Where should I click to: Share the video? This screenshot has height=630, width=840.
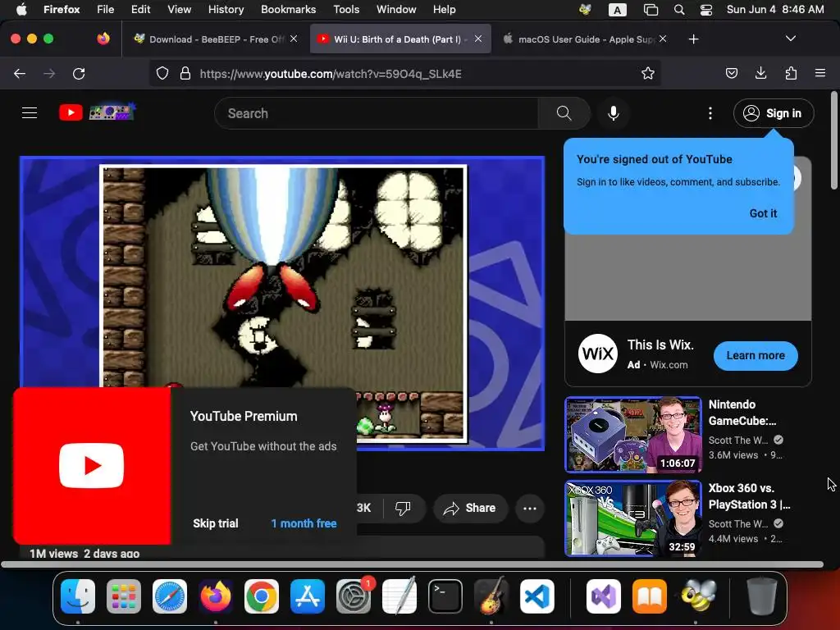pos(469,508)
